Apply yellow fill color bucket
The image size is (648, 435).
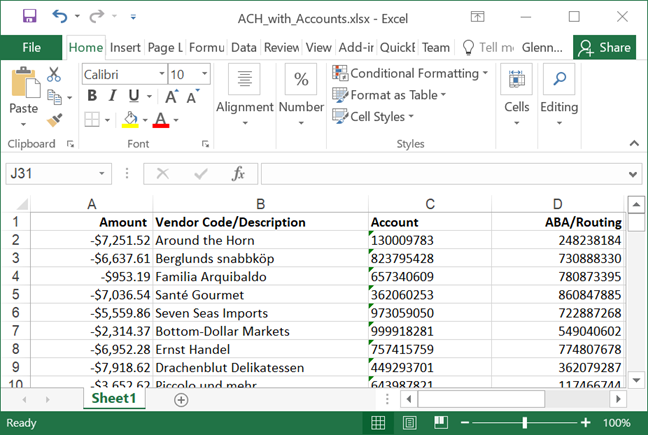[x=130, y=120]
